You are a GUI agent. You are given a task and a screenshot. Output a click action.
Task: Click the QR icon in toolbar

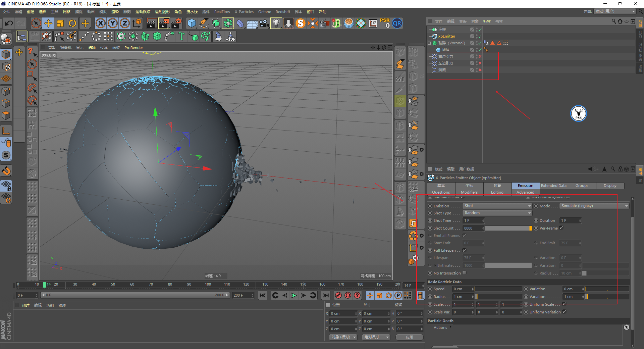pos(397,23)
